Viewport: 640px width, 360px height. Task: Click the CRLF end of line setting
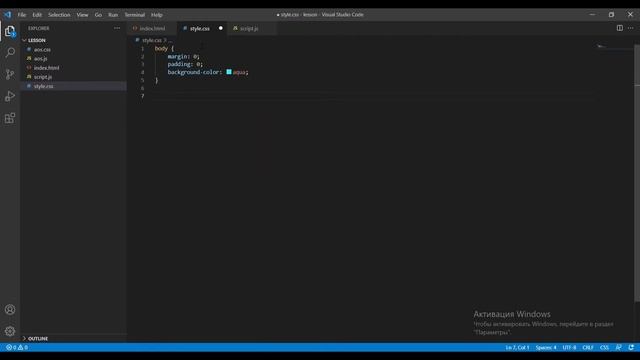(x=588, y=347)
